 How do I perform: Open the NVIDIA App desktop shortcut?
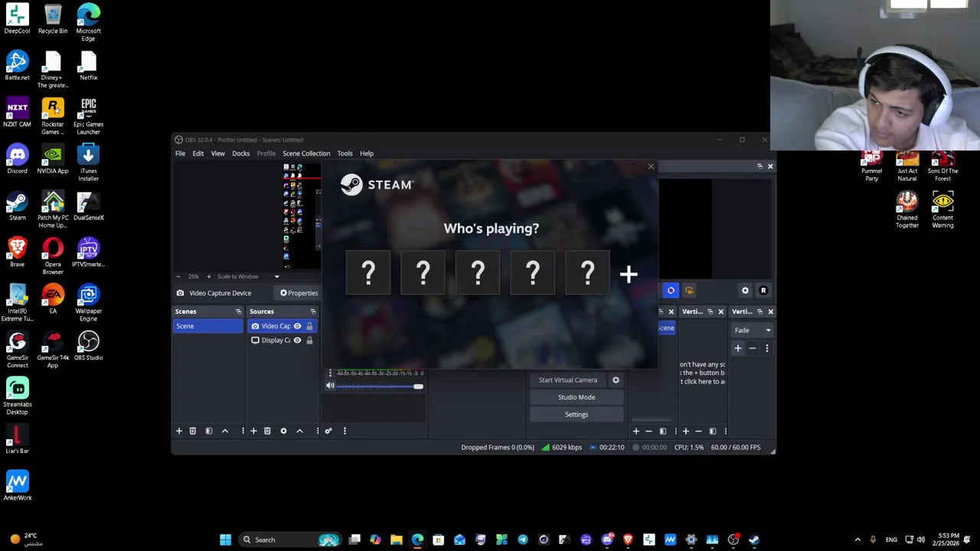pos(53,160)
